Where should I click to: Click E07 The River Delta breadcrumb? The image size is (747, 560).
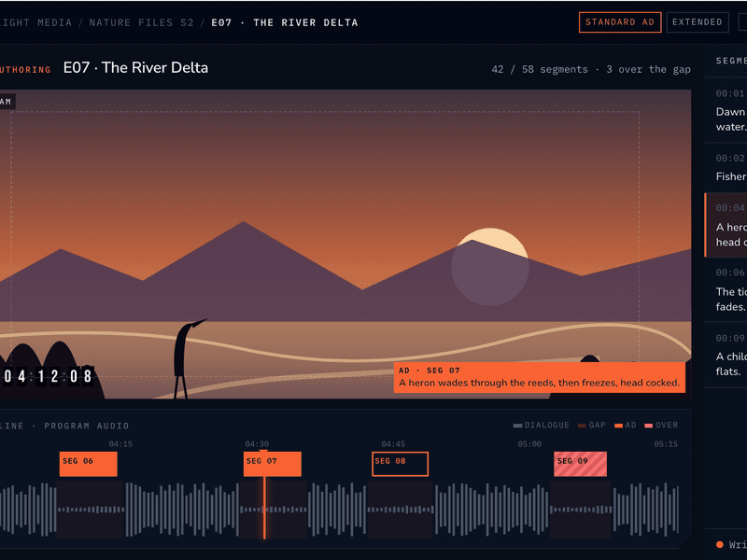point(285,22)
